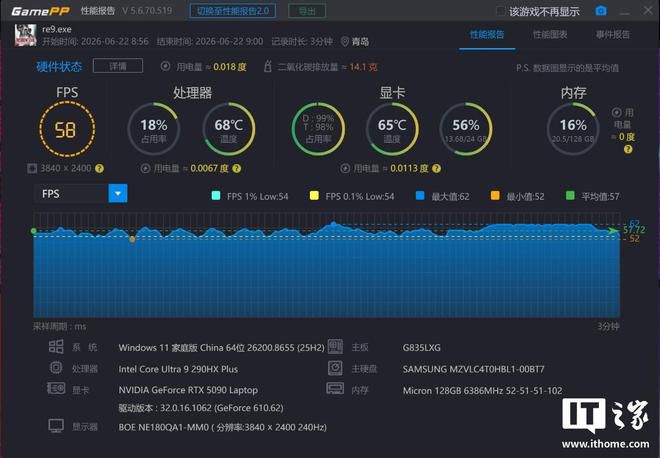This screenshot has width=660, height=458.
Task: Click the GPU 65℃ temperature gauge
Action: (392, 129)
